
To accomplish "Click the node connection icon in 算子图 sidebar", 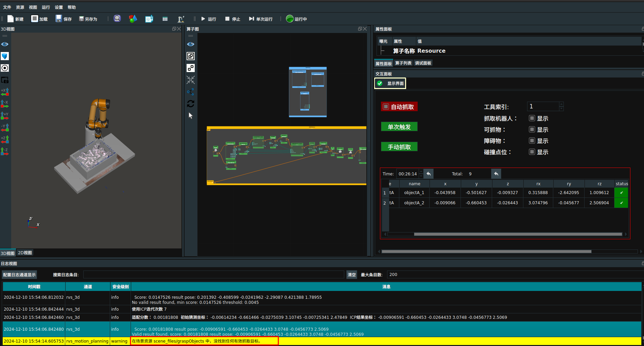I will coord(191,92).
